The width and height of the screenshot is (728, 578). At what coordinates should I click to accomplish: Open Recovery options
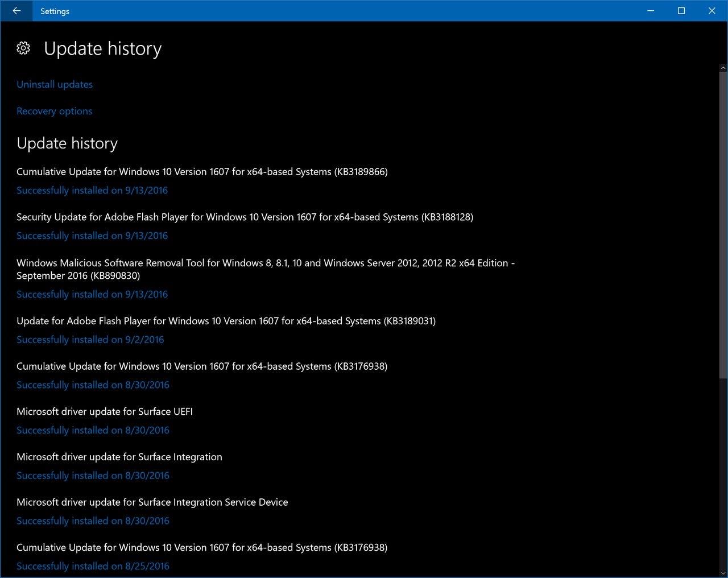coord(54,111)
